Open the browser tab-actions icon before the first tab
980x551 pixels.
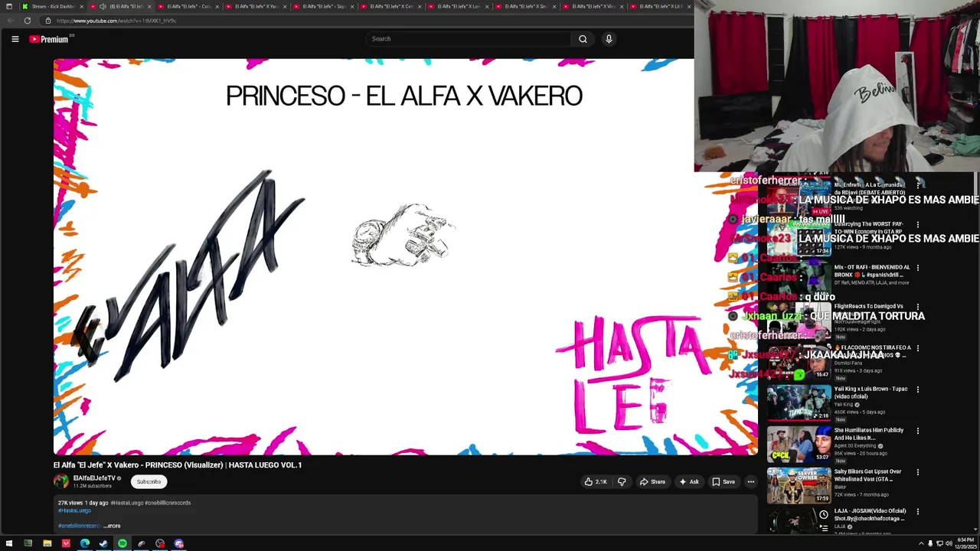9,6
